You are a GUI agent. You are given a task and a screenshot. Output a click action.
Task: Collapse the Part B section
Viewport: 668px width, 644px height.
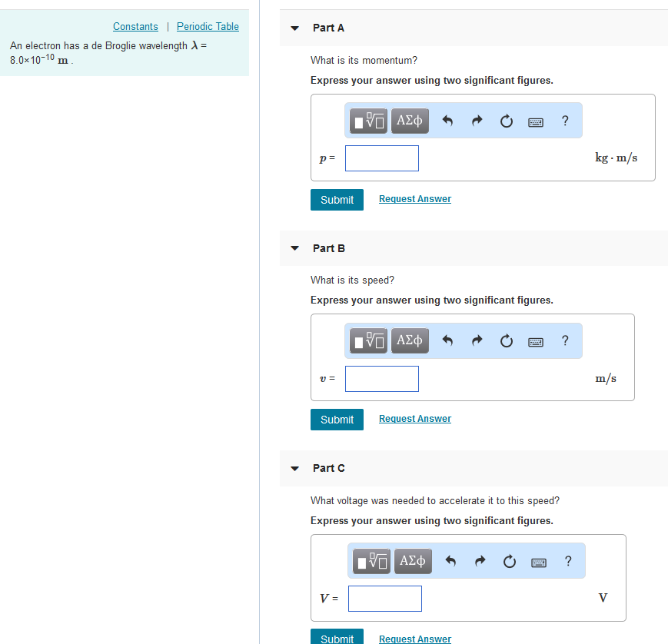(x=294, y=247)
